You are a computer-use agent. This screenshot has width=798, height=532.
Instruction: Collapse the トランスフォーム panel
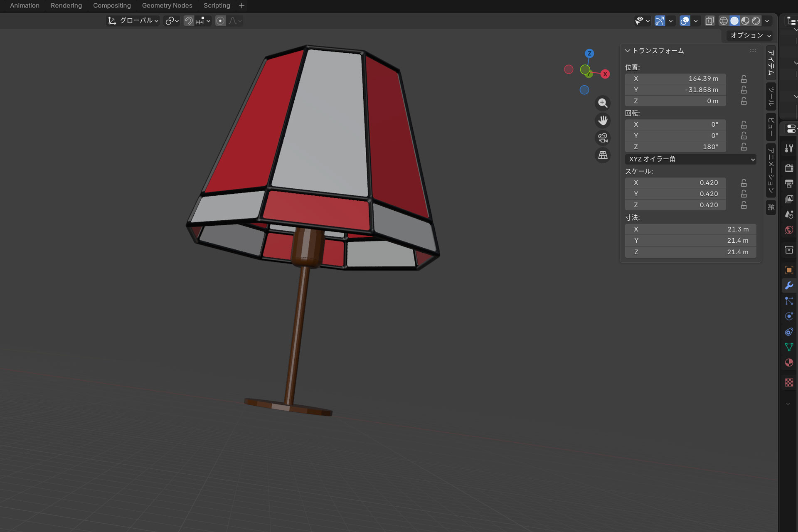click(628, 51)
